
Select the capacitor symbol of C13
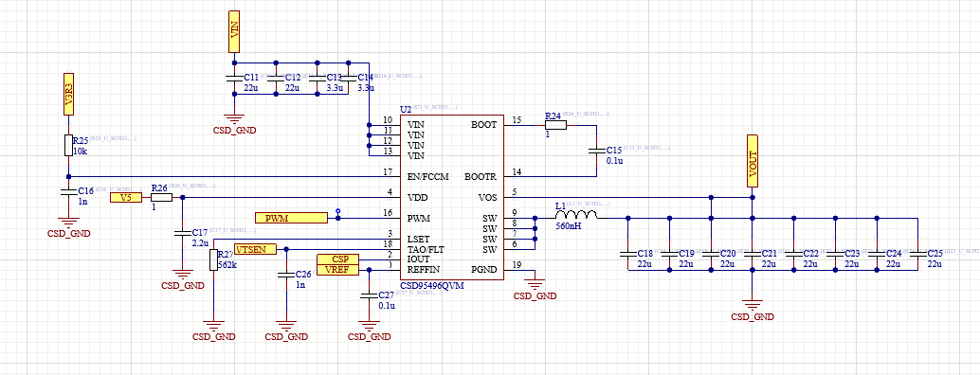(318, 79)
